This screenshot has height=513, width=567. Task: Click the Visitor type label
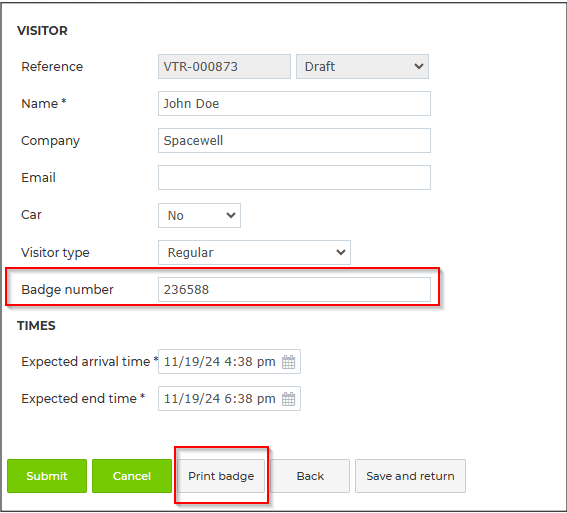55,253
